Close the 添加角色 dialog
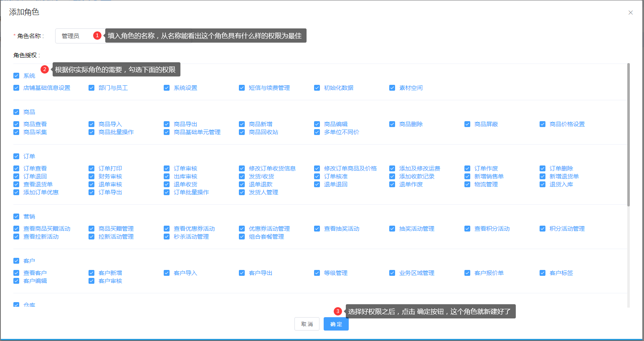644x341 pixels. point(630,13)
